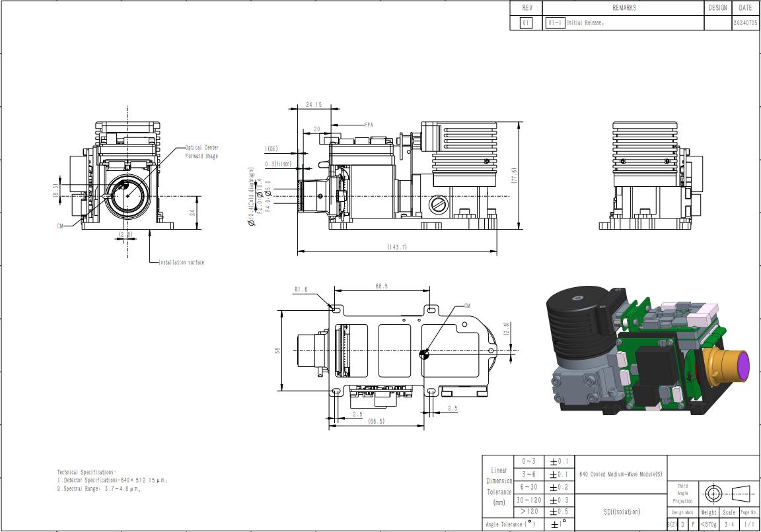Select the Installation surface annotation
This screenshot has height=532, width=761.
point(182,262)
